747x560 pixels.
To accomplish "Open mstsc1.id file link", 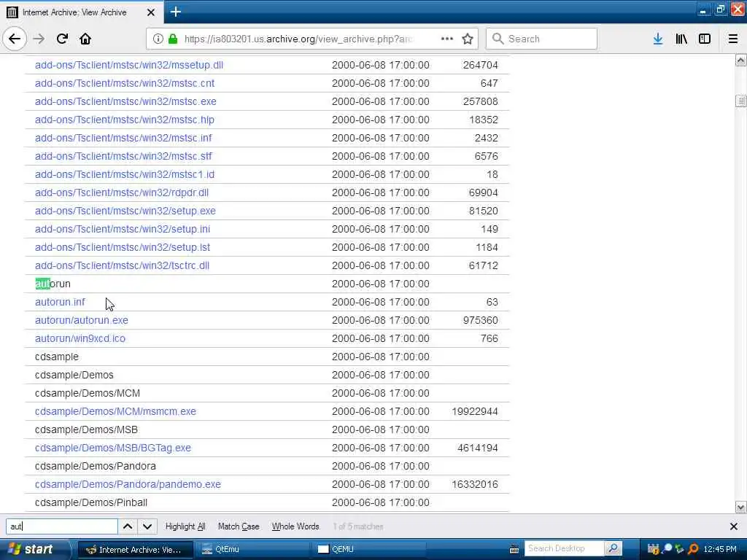I will click(x=124, y=174).
